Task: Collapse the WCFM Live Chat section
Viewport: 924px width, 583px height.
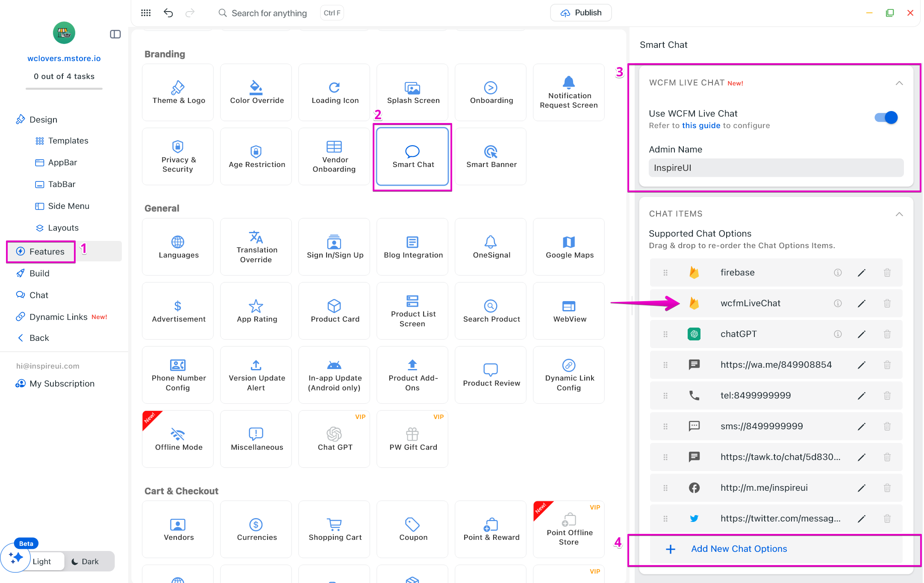Action: tap(899, 83)
